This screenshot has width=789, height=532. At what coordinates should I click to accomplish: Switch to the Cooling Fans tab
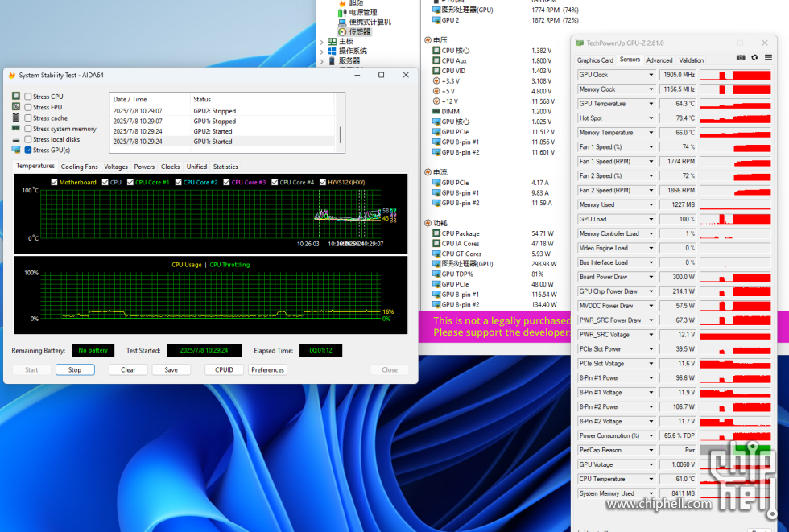click(x=80, y=167)
